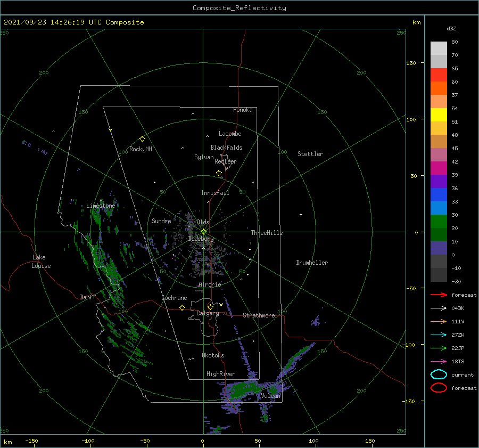Viewport: 479px width, 448px height.
Task: Click the RockyMH label
Action: [141, 149]
